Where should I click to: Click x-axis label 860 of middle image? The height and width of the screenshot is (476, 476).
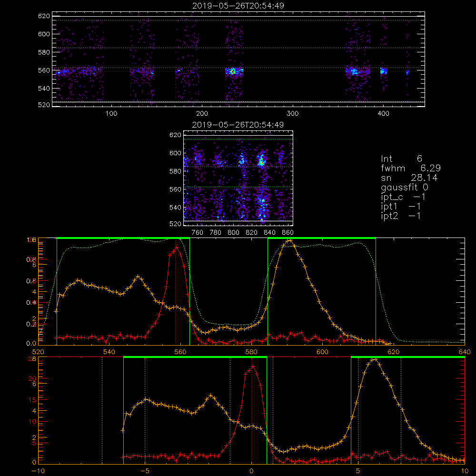click(x=288, y=233)
